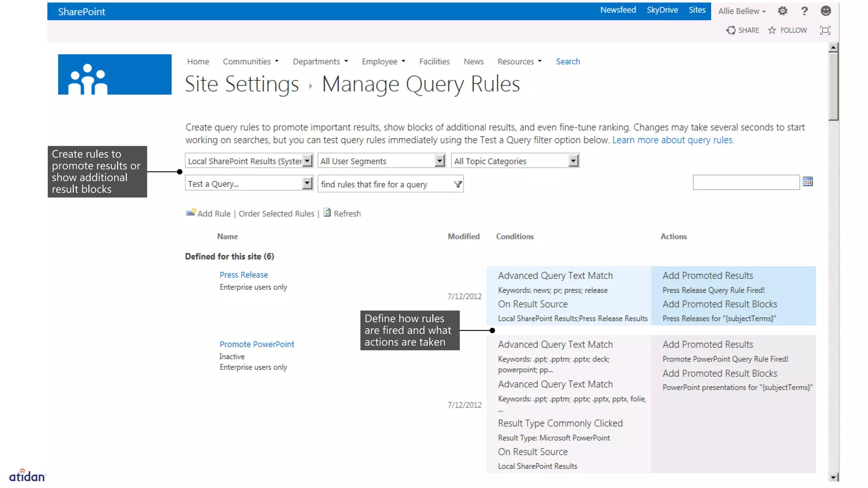The height and width of the screenshot is (488, 868).
Task: Click the Refresh link text
Action: point(347,213)
